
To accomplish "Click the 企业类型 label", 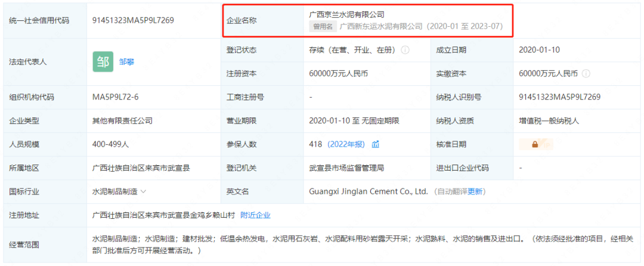I will pos(24,120).
